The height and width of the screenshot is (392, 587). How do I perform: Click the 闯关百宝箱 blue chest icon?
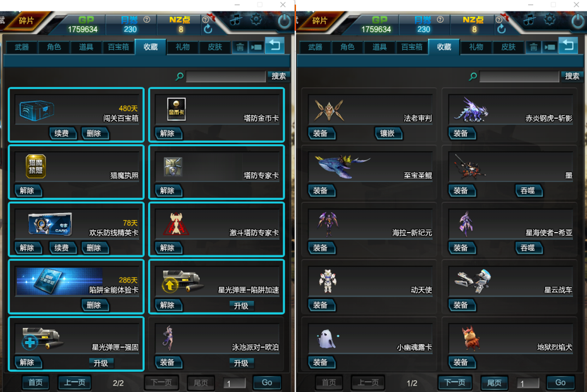click(37, 110)
